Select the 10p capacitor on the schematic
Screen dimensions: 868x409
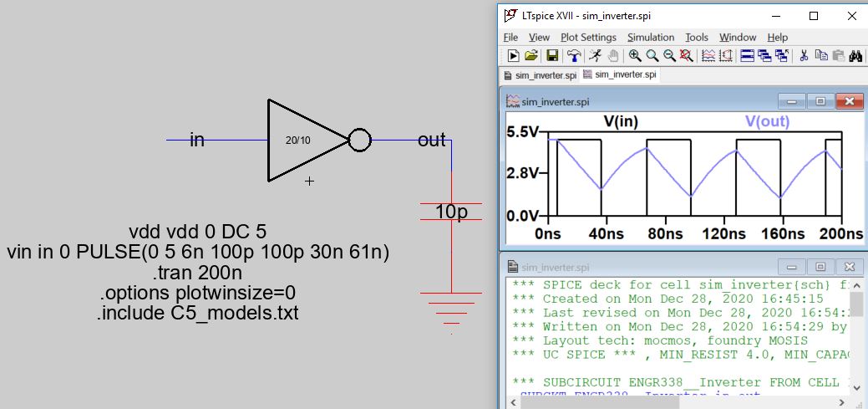[x=451, y=211]
